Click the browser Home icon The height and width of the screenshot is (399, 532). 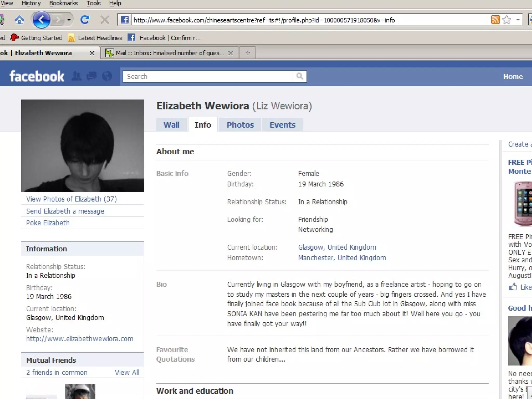19,20
